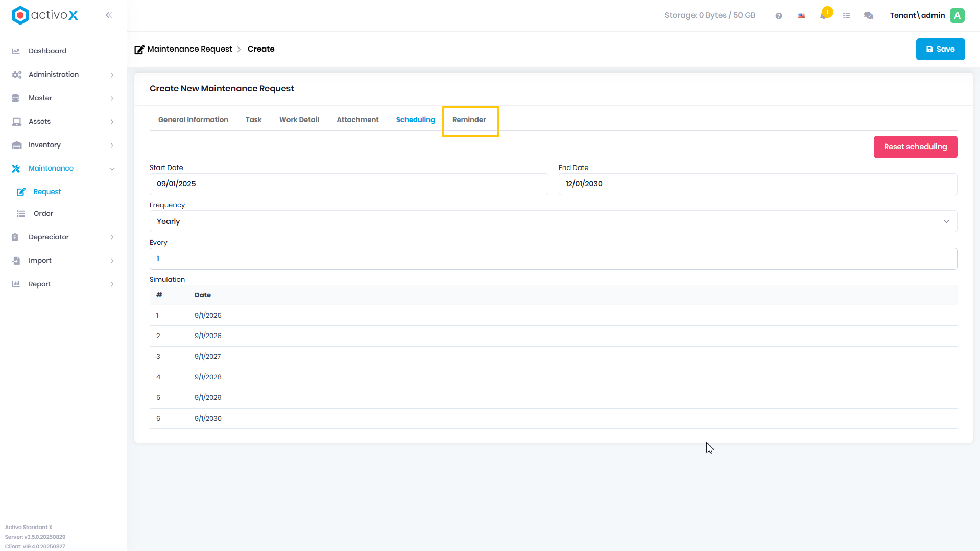This screenshot has height=551, width=980.
Task: Click the Administration gears icon
Action: click(16, 75)
